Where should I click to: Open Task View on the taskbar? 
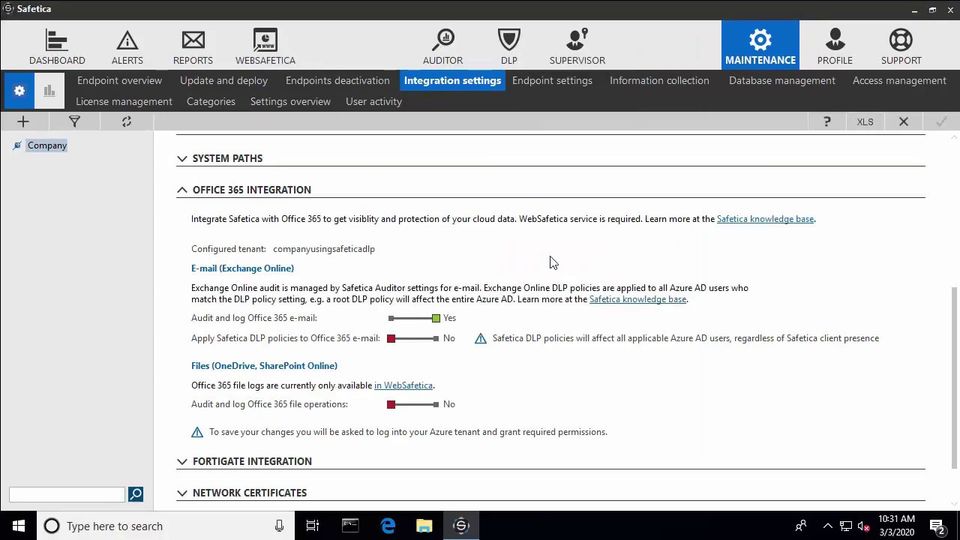pos(312,525)
